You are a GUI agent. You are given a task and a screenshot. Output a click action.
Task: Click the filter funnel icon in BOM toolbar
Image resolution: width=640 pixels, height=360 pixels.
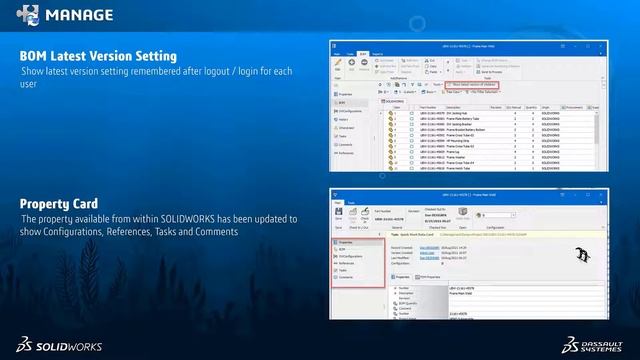click(x=412, y=84)
